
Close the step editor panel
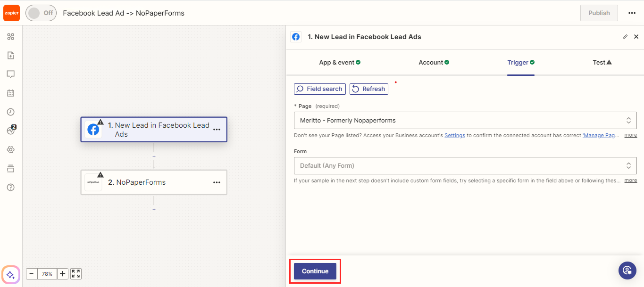[636, 37]
